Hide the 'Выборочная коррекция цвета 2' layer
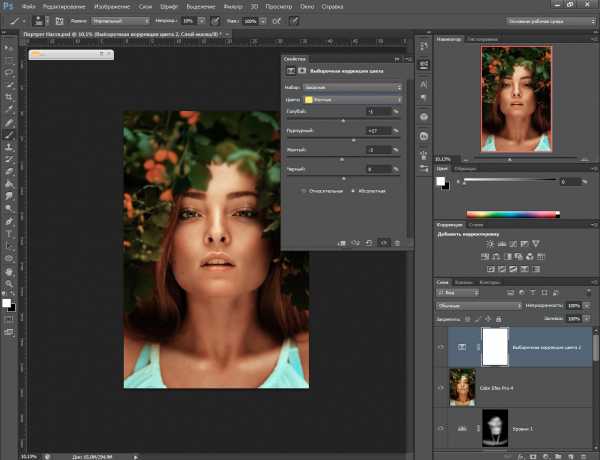Screen dimensions: 600x460 coord(442,346)
